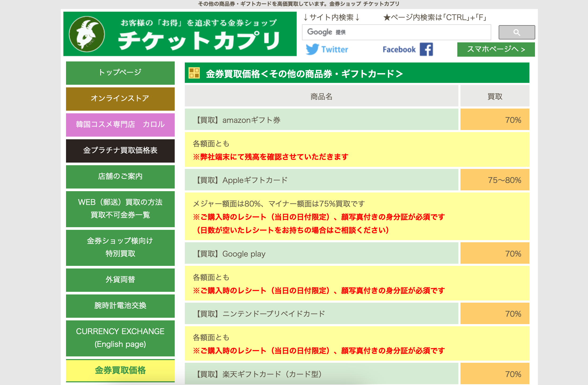588x385 pixels.
Task: Open 腕時計電池交換 menu item
Action: [120, 305]
